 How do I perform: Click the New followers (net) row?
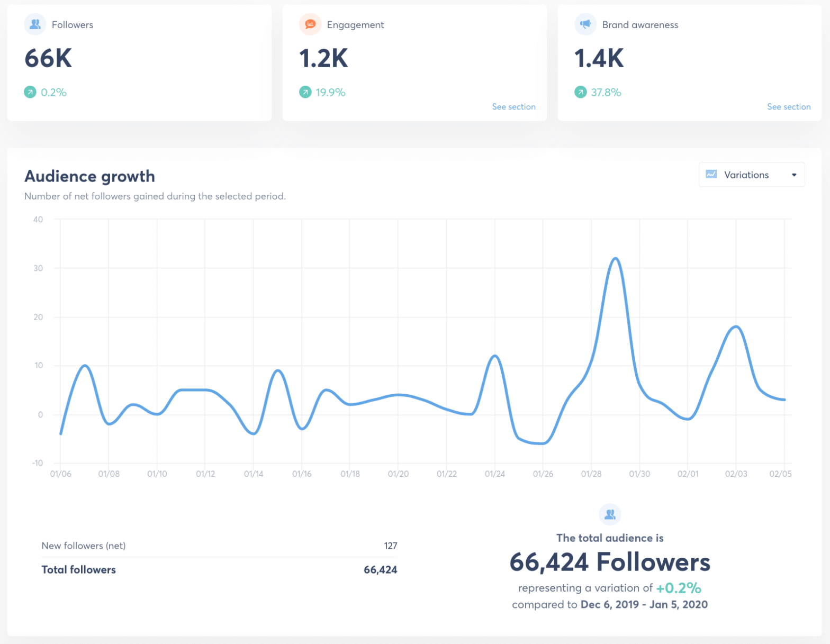point(219,546)
